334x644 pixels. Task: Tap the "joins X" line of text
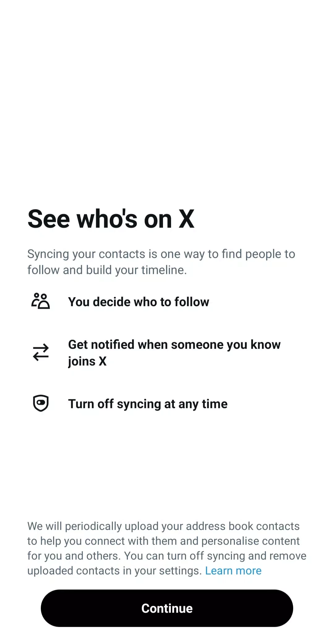pos(87,361)
